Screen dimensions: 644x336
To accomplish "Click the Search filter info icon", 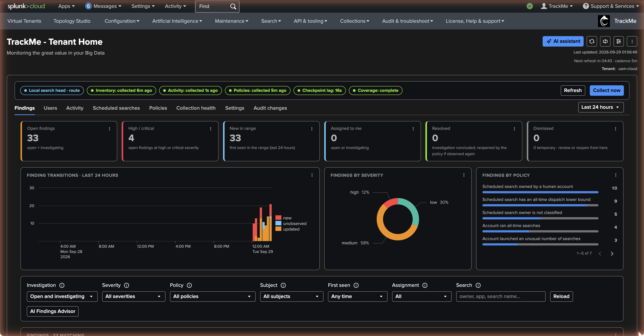I will pyautogui.click(x=478, y=285).
